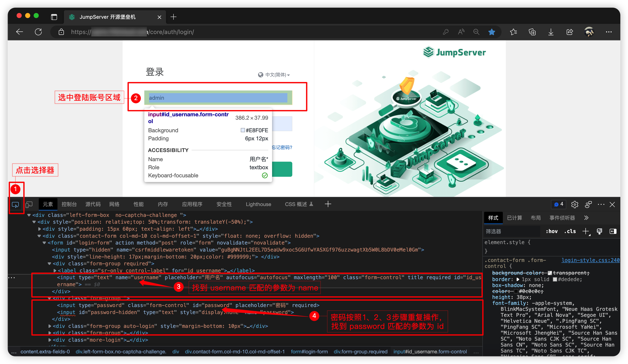Open the tab actions menu icon
This screenshot has width=628, height=364.
54,17
